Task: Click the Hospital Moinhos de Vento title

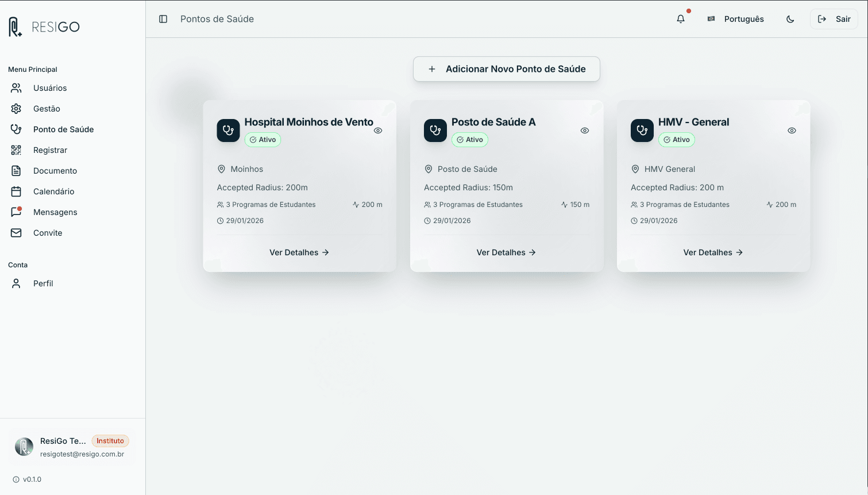Action: pos(309,122)
